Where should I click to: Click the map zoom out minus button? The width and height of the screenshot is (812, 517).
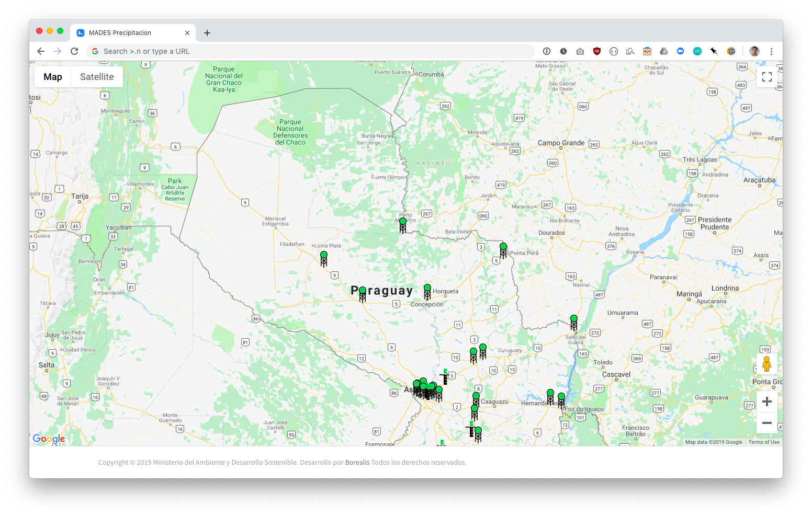point(766,423)
